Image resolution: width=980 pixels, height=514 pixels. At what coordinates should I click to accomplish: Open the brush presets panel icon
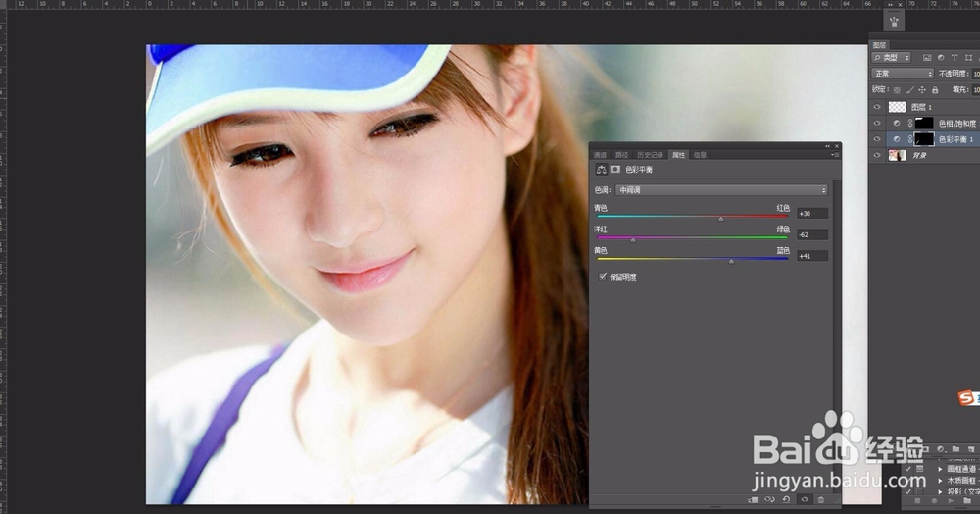[894, 22]
